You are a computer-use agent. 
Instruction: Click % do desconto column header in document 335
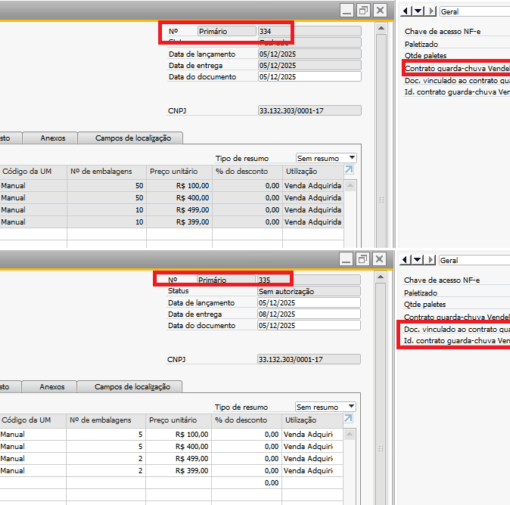[247, 420]
